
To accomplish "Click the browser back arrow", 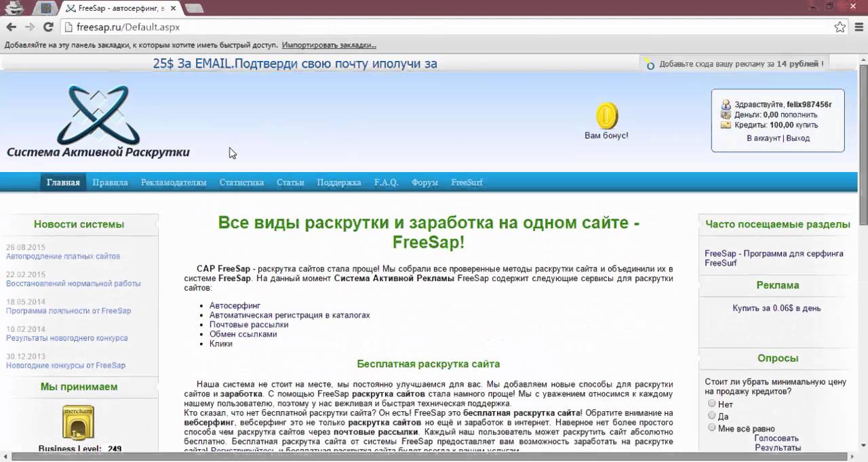I will click(x=12, y=27).
